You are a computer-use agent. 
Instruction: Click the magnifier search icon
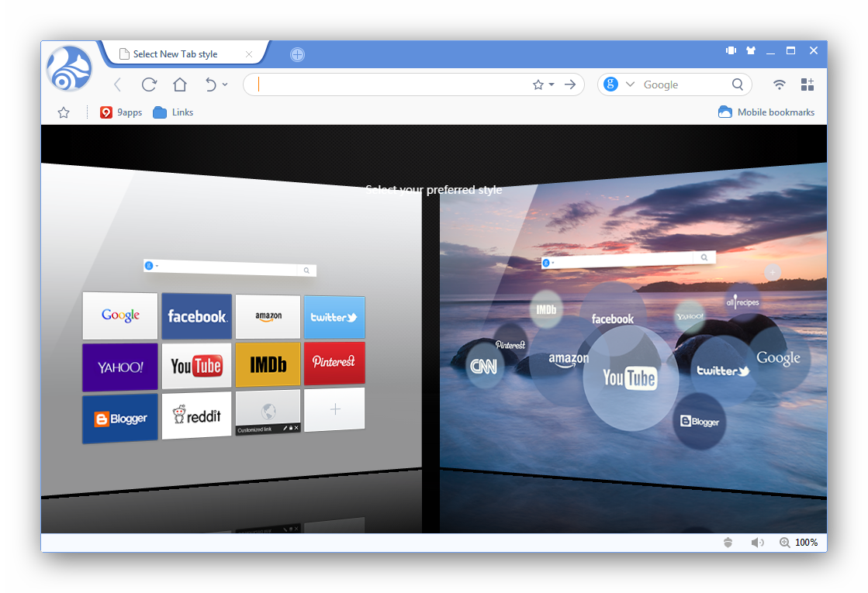pos(738,84)
